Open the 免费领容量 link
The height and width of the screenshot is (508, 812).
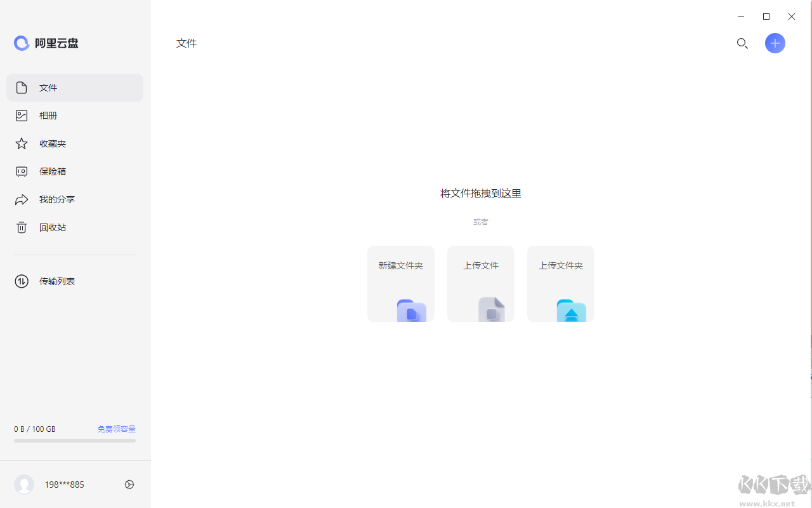tap(116, 429)
